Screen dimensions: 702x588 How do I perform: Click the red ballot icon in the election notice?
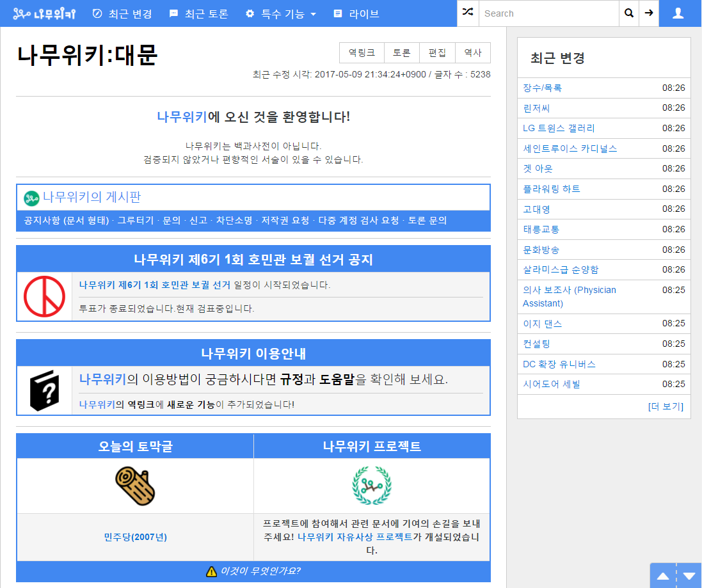(44, 296)
